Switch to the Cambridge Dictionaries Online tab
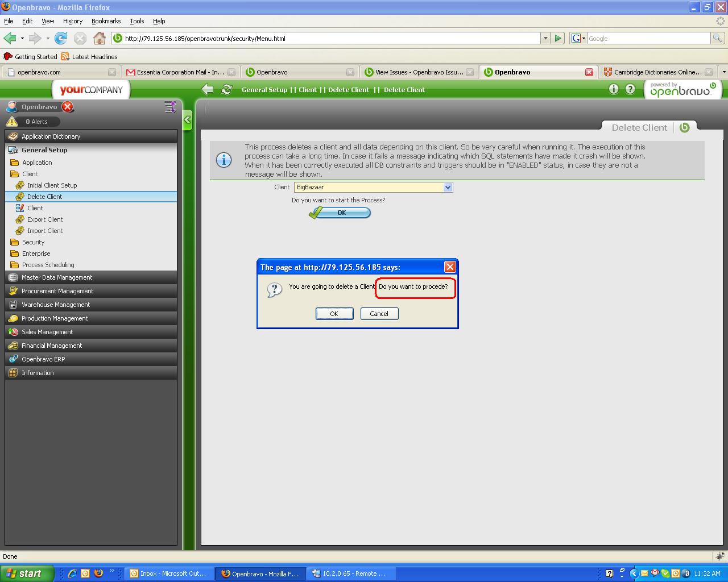The image size is (728, 582). 657,72
